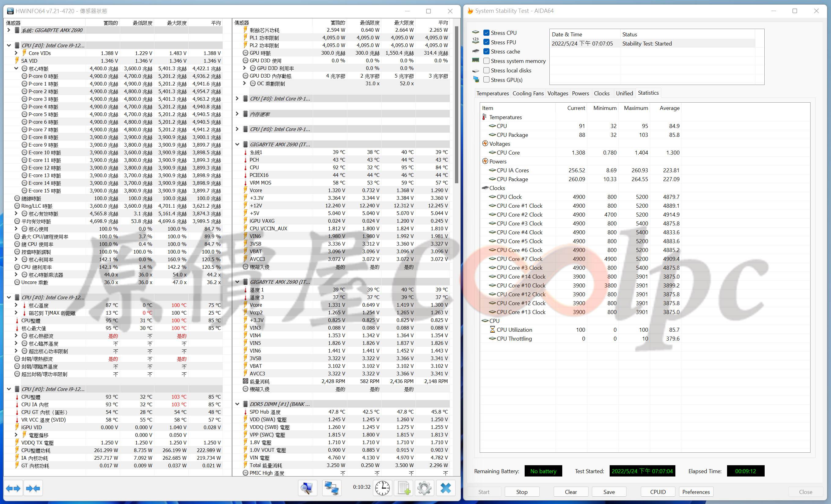Click the Save button in AIDA64
This screenshot has height=504, width=831.
coord(609,492)
